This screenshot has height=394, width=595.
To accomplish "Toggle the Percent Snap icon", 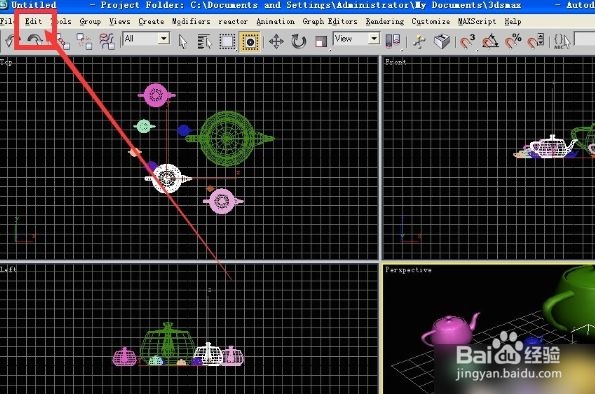I will pyautogui.click(x=513, y=41).
